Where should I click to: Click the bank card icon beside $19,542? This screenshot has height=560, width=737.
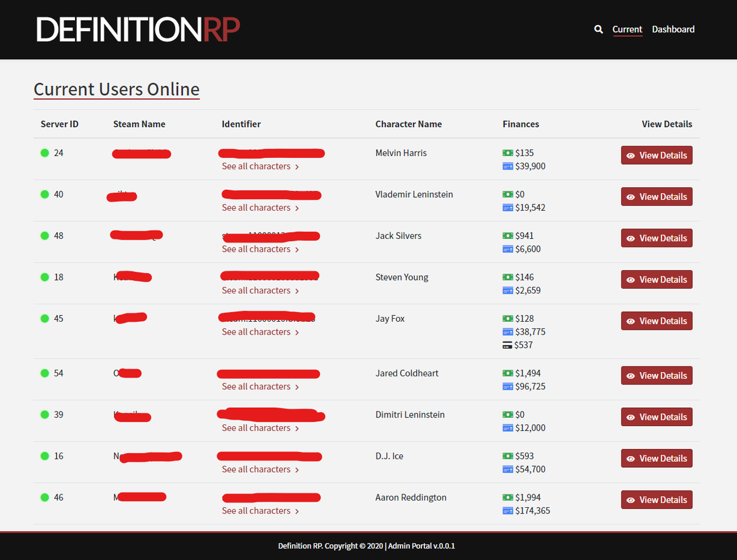[508, 208]
